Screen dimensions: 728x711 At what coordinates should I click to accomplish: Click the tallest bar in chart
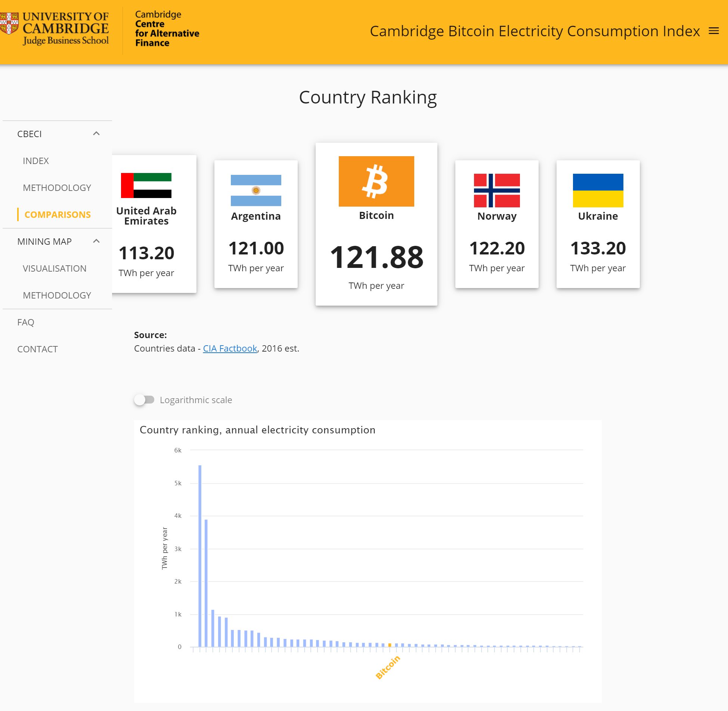[200, 557]
